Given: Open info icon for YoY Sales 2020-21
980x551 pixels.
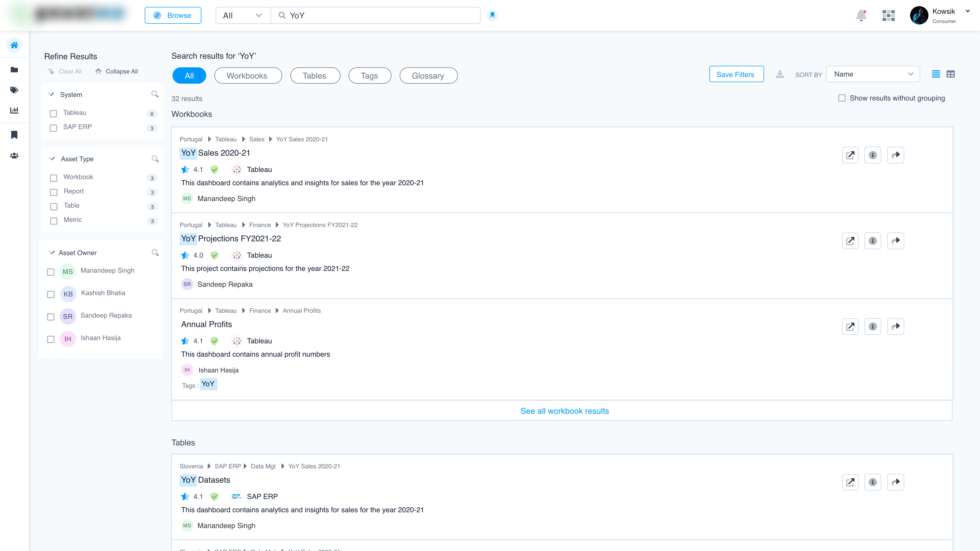Looking at the screenshot, I should click(x=872, y=155).
